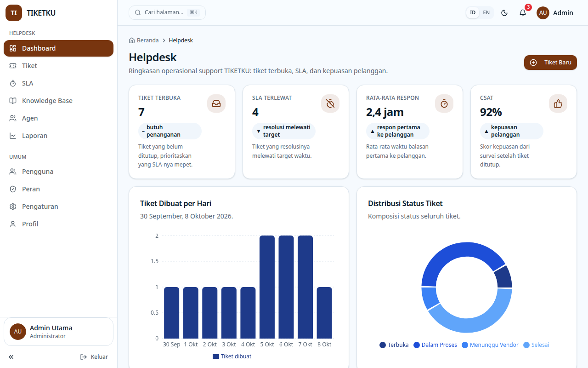
Task: Click the '2,4 jam' value
Action: [x=385, y=112]
